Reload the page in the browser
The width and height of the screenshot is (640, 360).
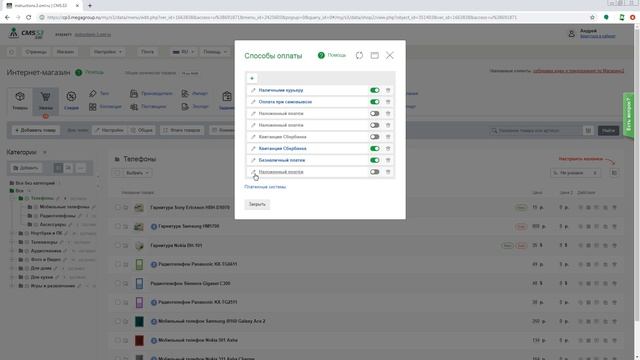[x=29, y=17]
